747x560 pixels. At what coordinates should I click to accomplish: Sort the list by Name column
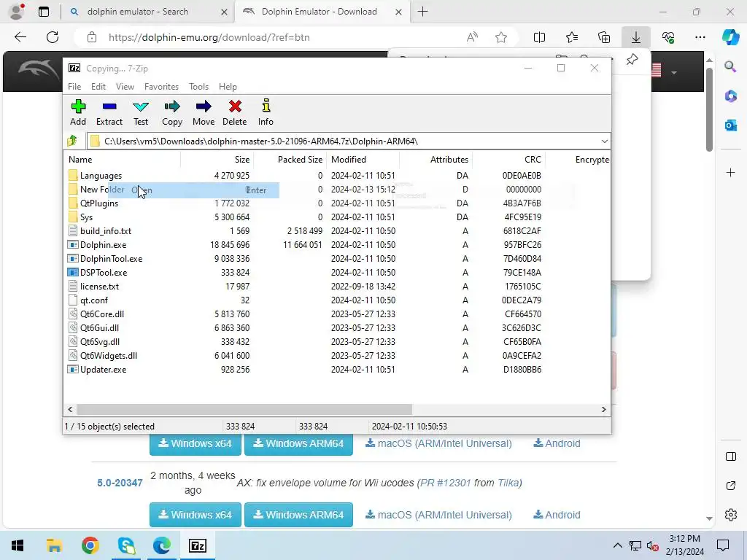click(x=122, y=160)
